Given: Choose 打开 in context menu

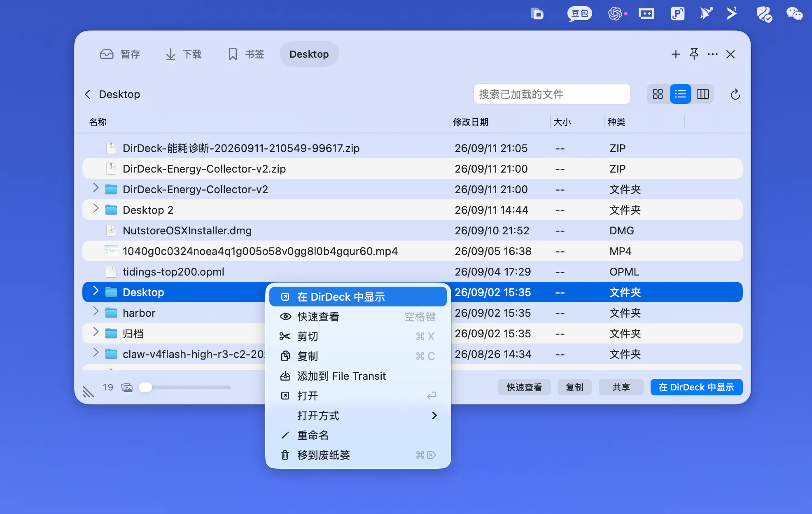Looking at the screenshot, I should coord(358,396).
